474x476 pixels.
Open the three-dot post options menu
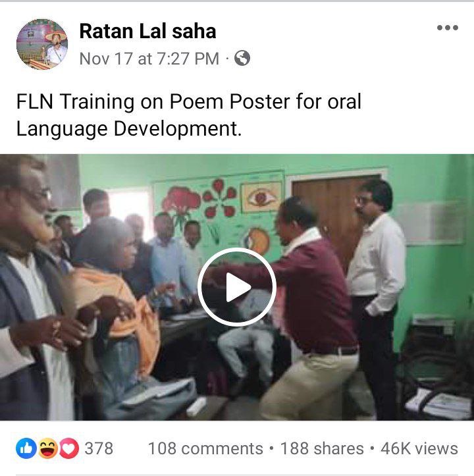coord(447,28)
